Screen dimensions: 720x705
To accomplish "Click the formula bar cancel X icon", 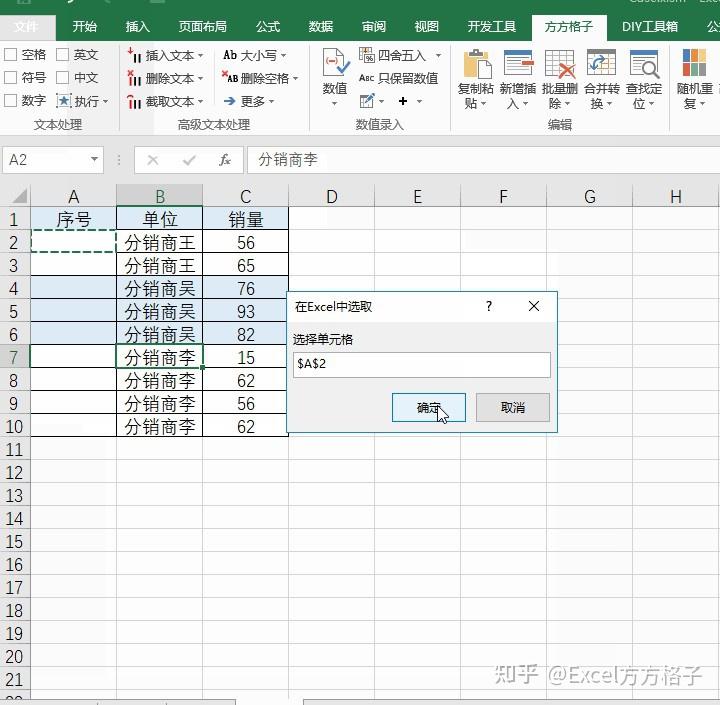I will (x=152, y=160).
